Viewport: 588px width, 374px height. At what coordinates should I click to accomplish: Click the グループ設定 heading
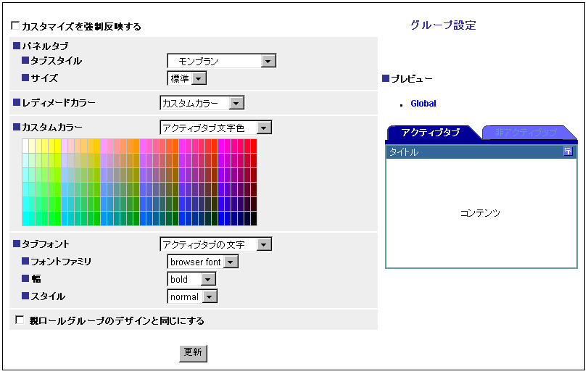pos(443,25)
